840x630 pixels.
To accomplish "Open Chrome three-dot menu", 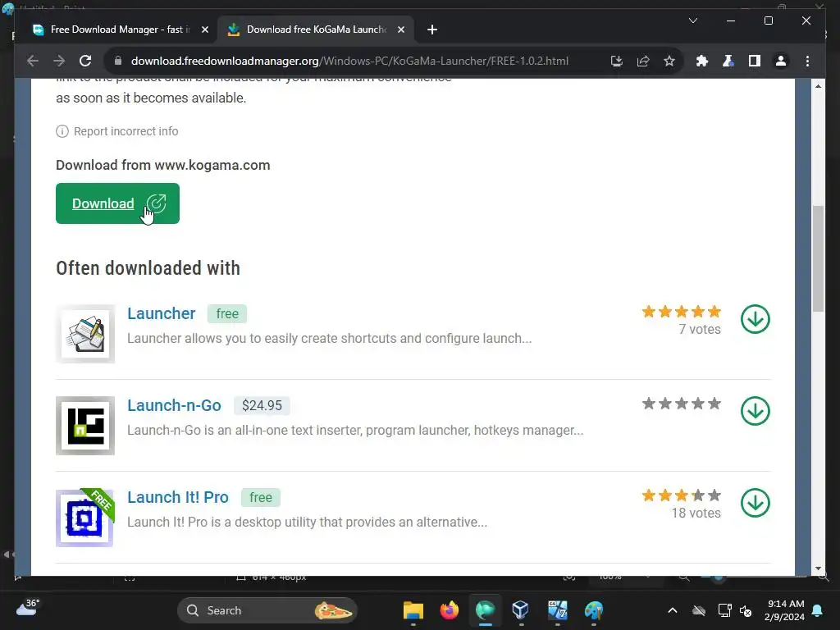I will (807, 61).
